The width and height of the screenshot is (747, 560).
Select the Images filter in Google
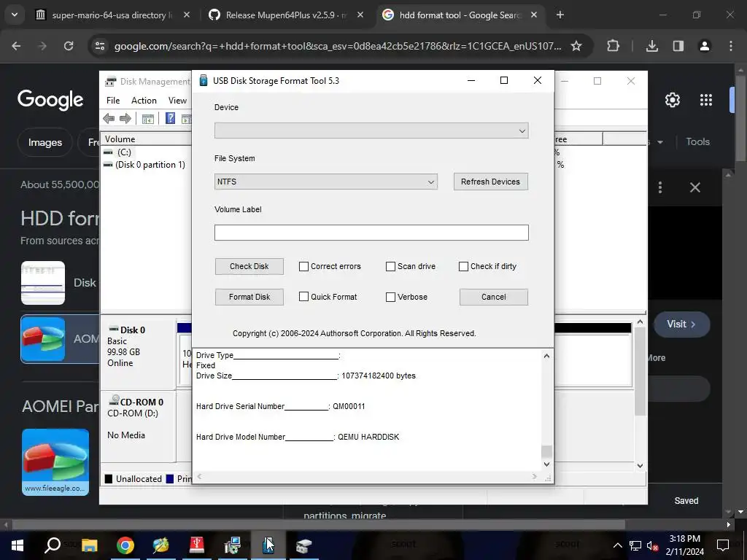(x=44, y=142)
